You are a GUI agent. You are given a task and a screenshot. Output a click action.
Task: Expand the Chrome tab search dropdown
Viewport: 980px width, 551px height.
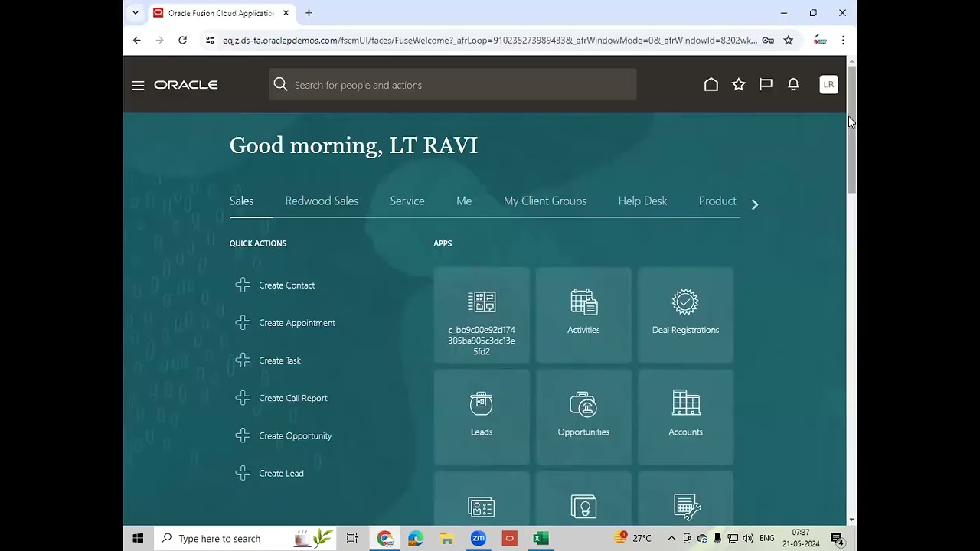(x=136, y=13)
